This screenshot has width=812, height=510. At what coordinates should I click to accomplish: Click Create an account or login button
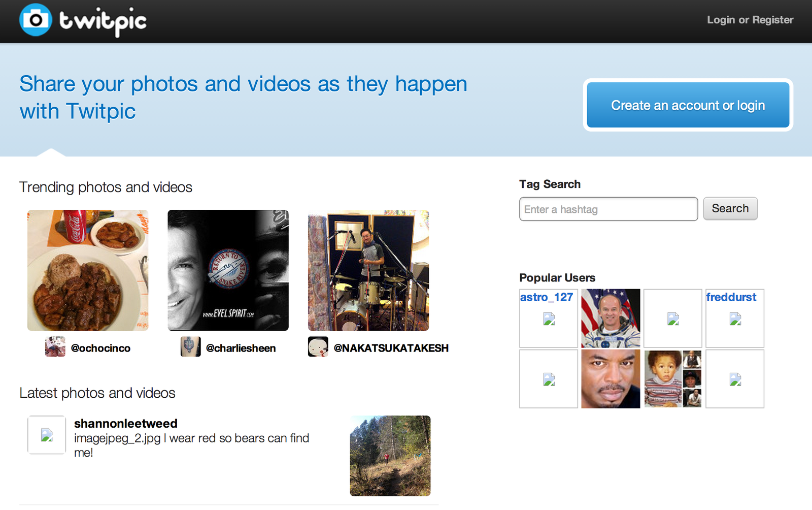pos(688,105)
